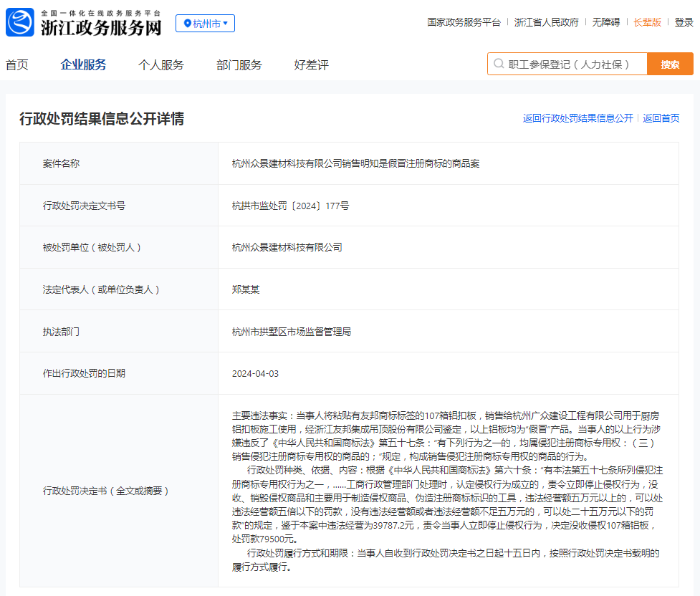
Task: Focus the 职工参保登记 search input field
Action: pyautogui.click(x=567, y=64)
